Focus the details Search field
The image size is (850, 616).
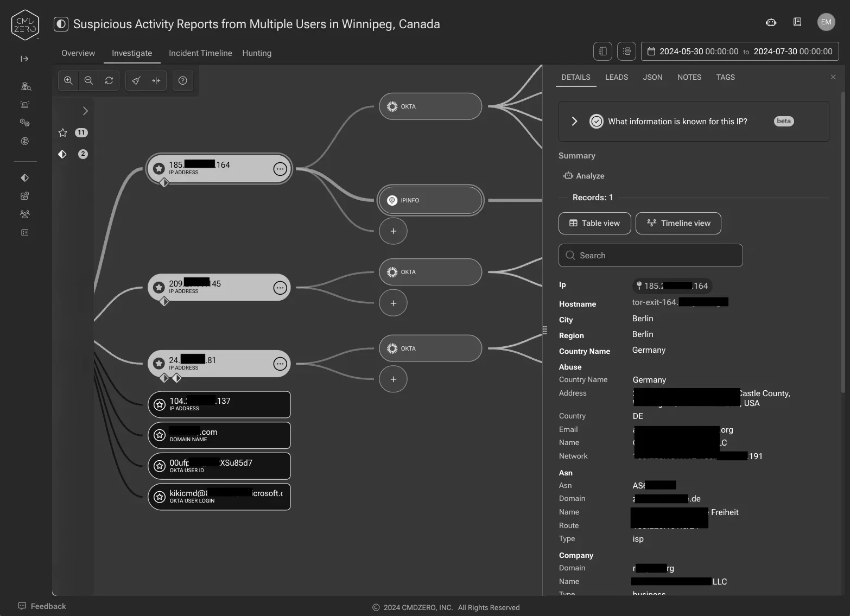click(x=651, y=256)
